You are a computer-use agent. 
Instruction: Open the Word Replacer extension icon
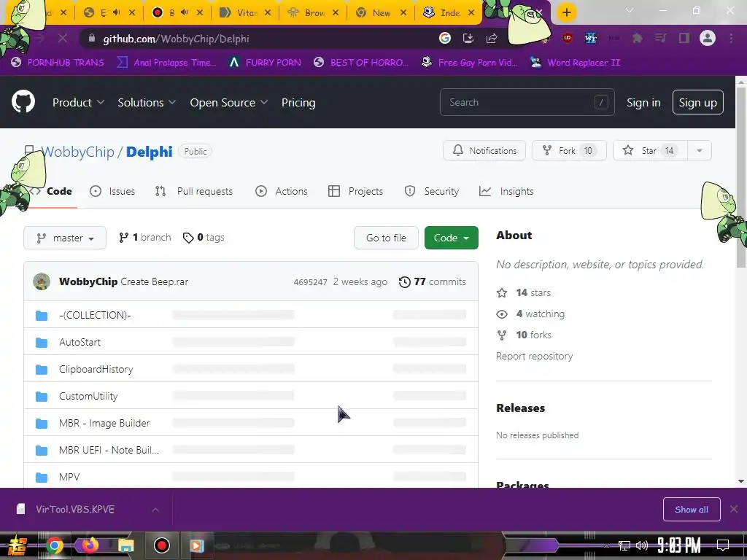(591, 38)
